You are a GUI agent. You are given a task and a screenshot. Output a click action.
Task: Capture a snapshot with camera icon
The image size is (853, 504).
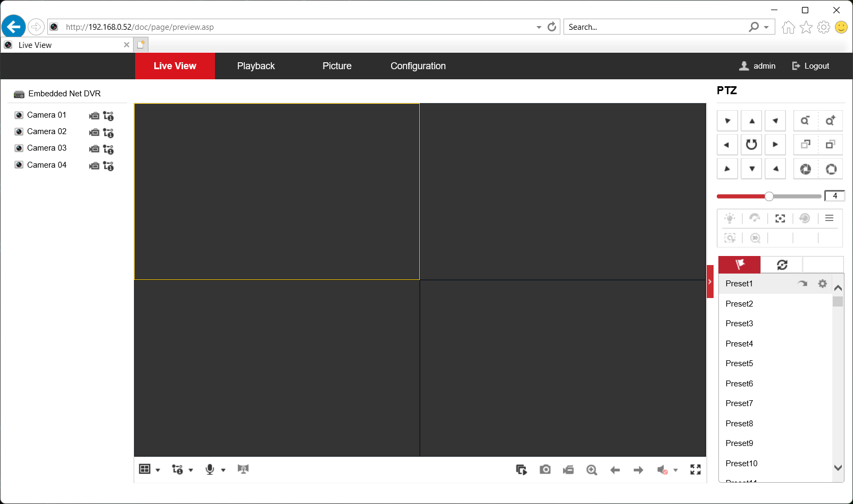point(545,469)
